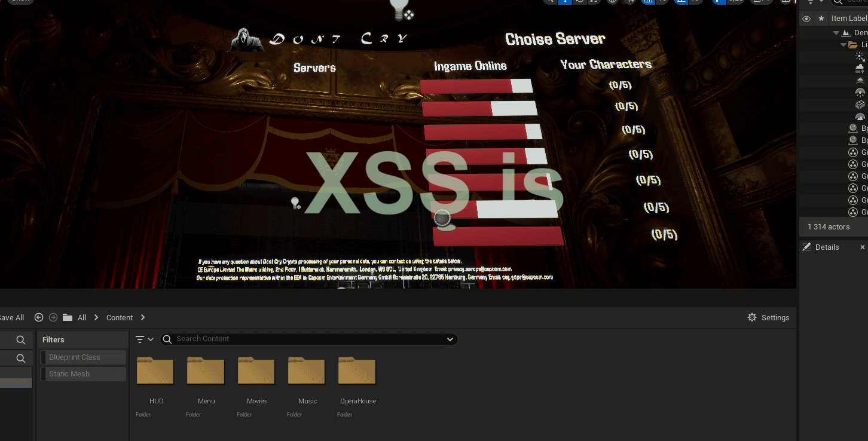Click the Ingame Online column heading
Screen dimensions: 868x441
coord(470,66)
